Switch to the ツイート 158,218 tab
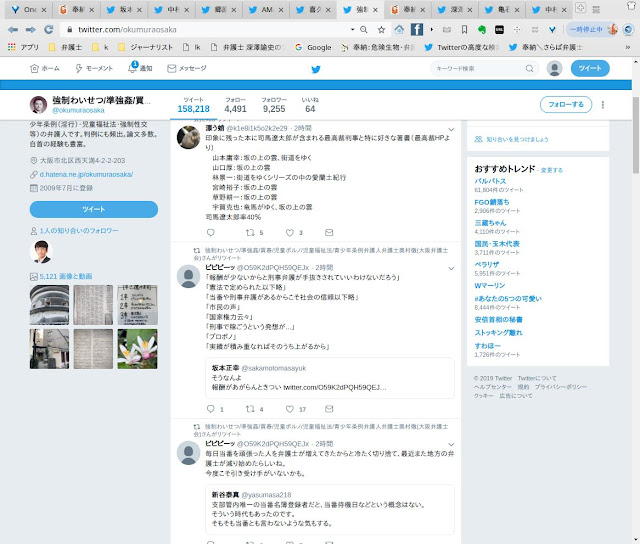The image size is (640, 544). click(x=193, y=105)
